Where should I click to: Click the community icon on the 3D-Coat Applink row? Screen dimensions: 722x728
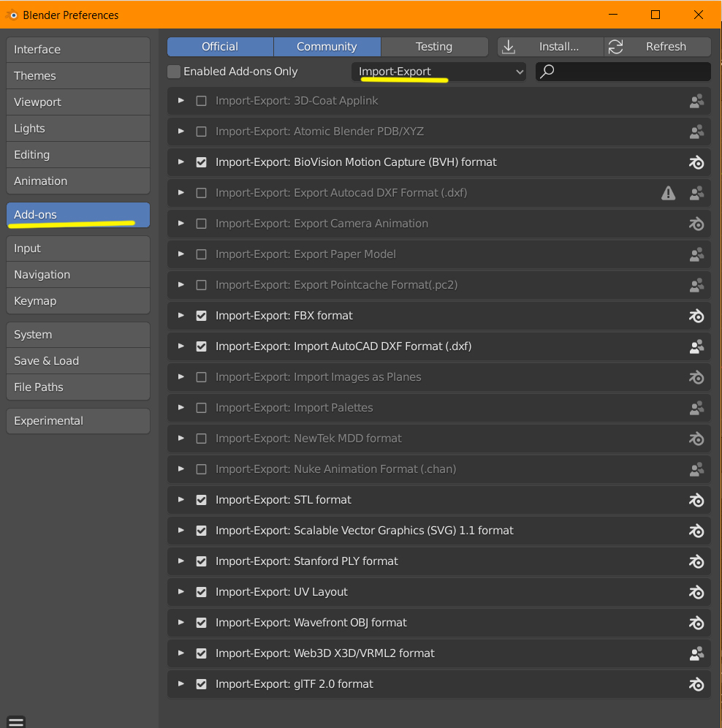click(696, 101)
